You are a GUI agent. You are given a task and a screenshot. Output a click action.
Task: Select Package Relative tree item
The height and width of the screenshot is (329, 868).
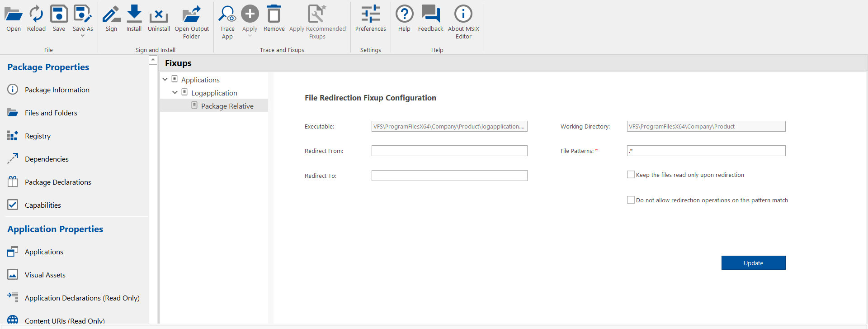point(227,106)
